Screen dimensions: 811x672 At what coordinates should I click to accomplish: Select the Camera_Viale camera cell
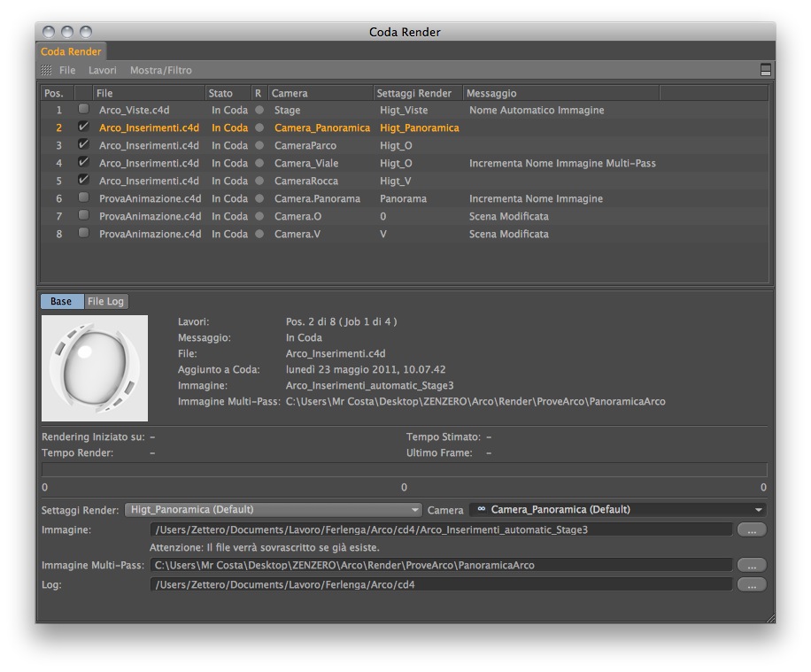pos(306,163)
